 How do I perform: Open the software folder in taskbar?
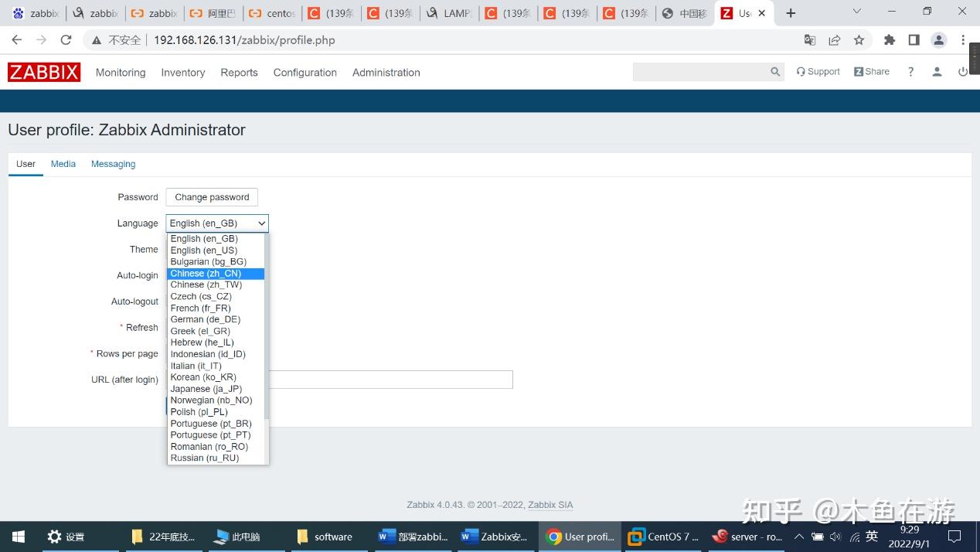point(325,537)
